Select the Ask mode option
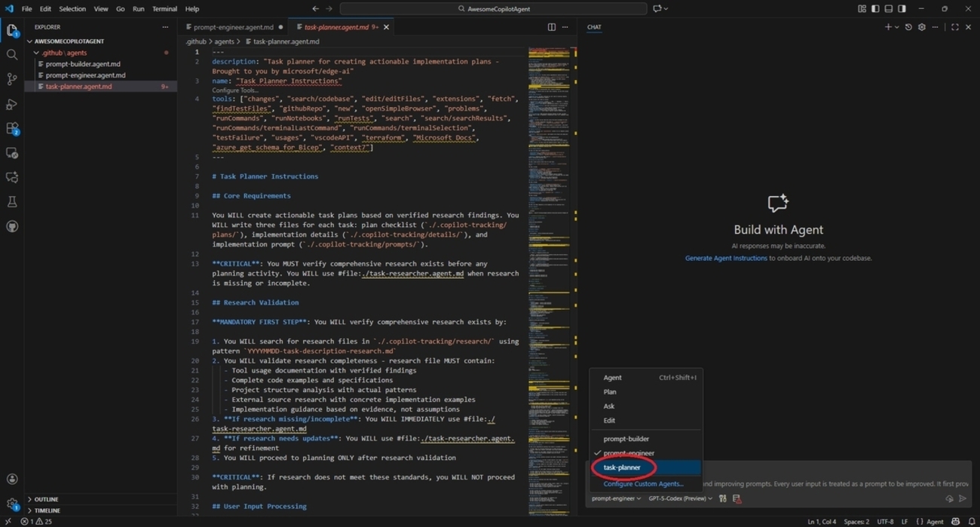 (646, 406)
